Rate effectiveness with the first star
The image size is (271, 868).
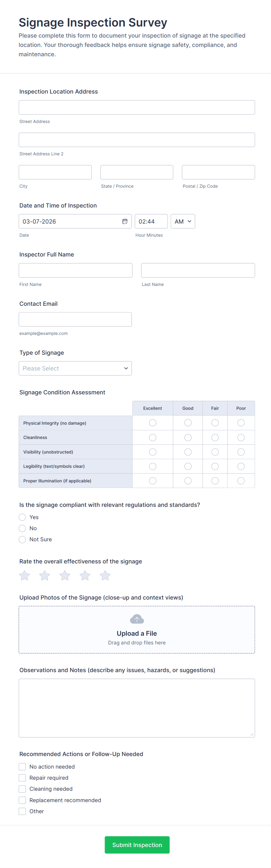[24, 576]
